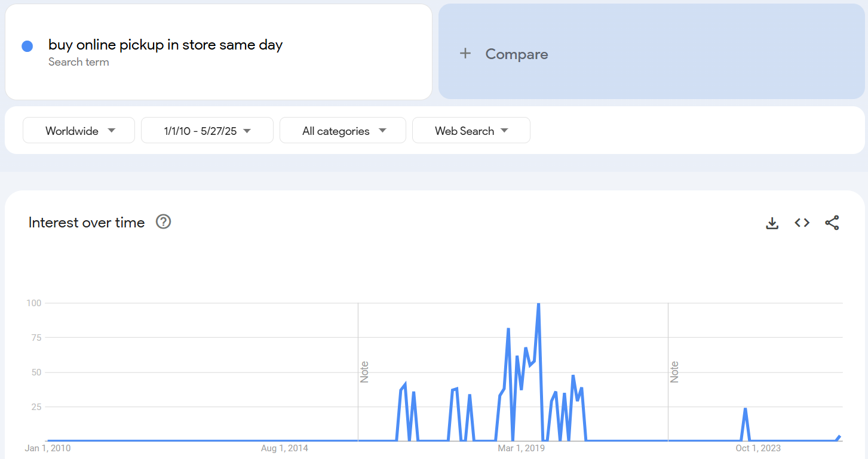The width and height of the screenshot is (868, 459).
Task: Open the embed code icon
Action: point(802,223)
